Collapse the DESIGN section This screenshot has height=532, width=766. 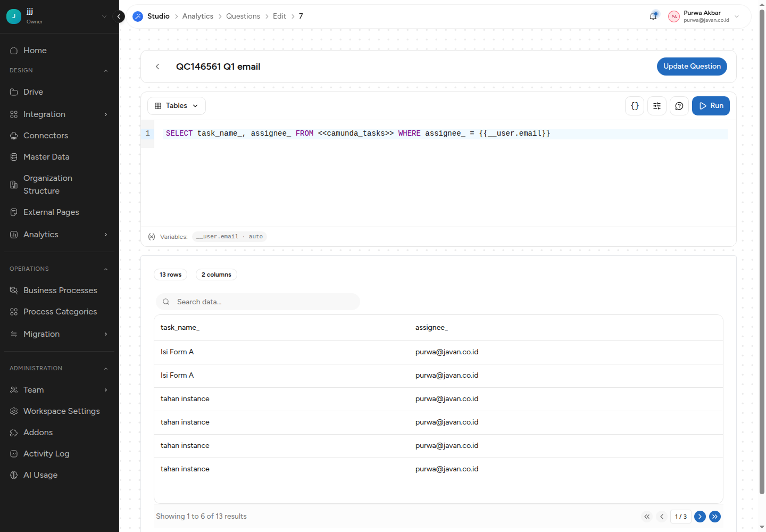click(x=106, y=71)
